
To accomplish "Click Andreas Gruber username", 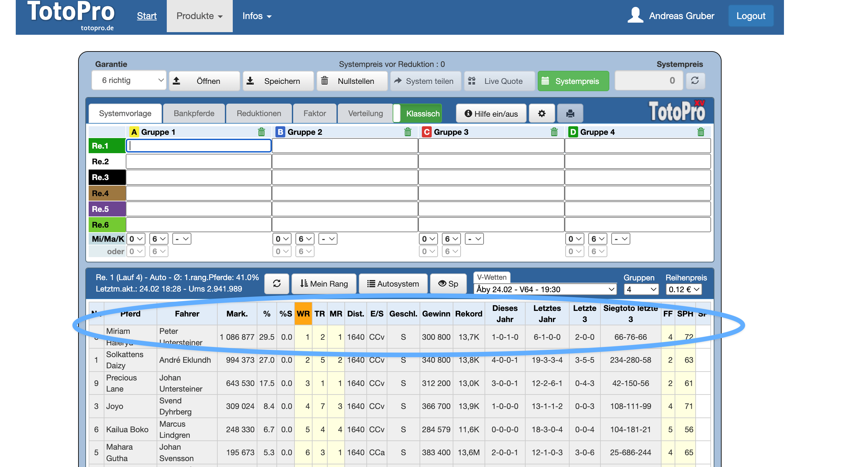I will (681, 16).
